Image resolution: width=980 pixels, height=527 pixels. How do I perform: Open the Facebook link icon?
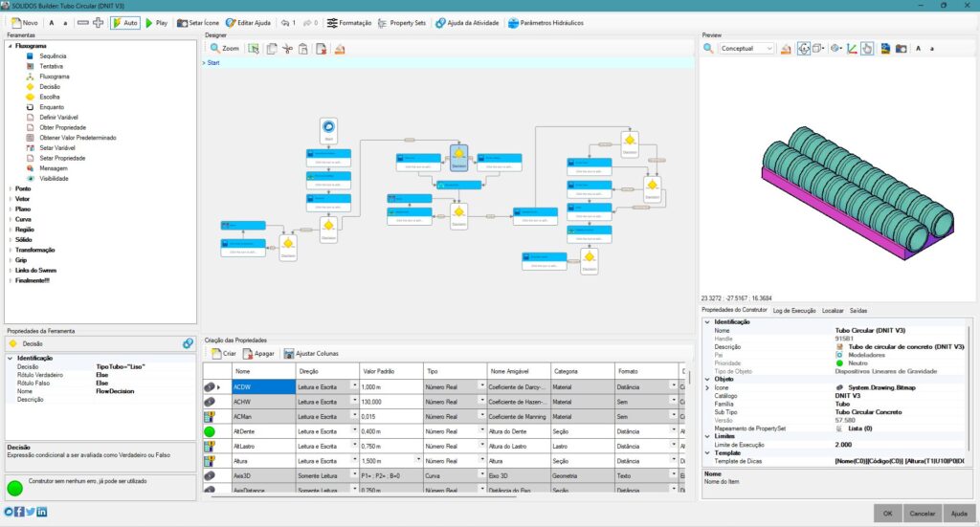coord(19,512)
